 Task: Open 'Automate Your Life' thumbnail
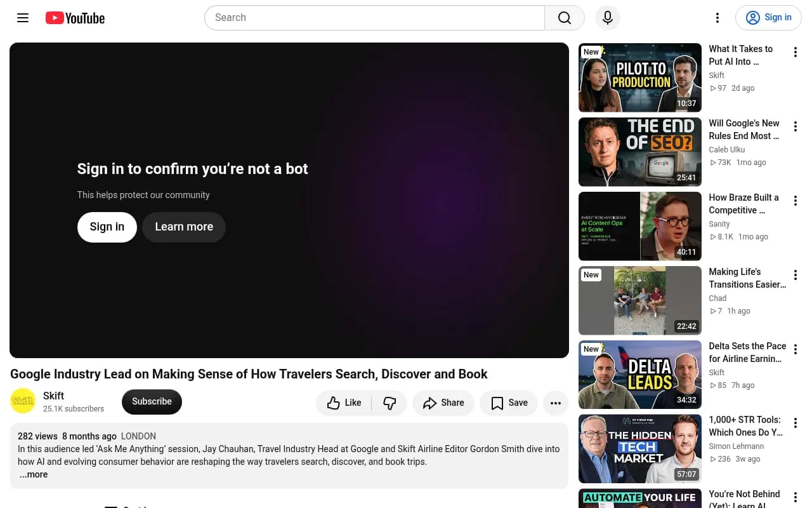(x=640, y=498)
